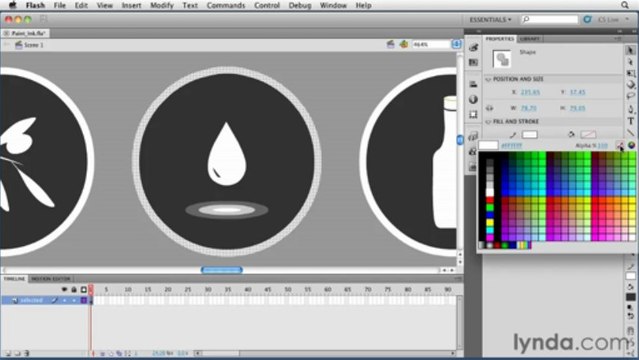Open the Modify menu
Viewport: 639px width, 360px height.
[162, 5]
